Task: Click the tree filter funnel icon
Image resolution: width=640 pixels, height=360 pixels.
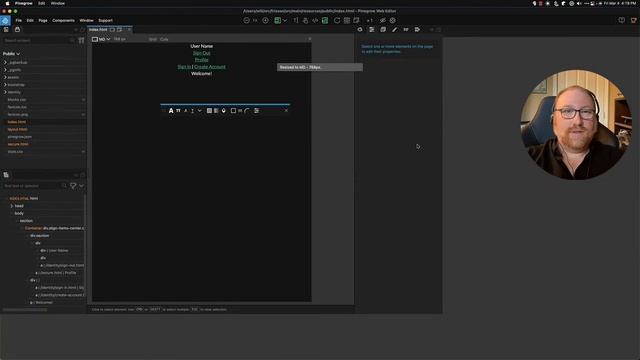Action: point(73,186)
